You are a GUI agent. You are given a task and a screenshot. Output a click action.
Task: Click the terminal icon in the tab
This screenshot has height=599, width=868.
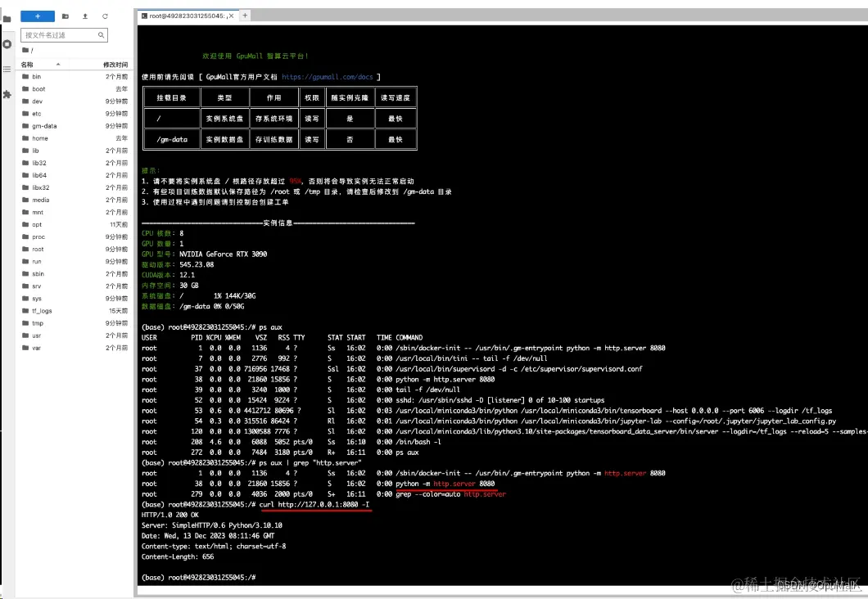click(144, 16)
